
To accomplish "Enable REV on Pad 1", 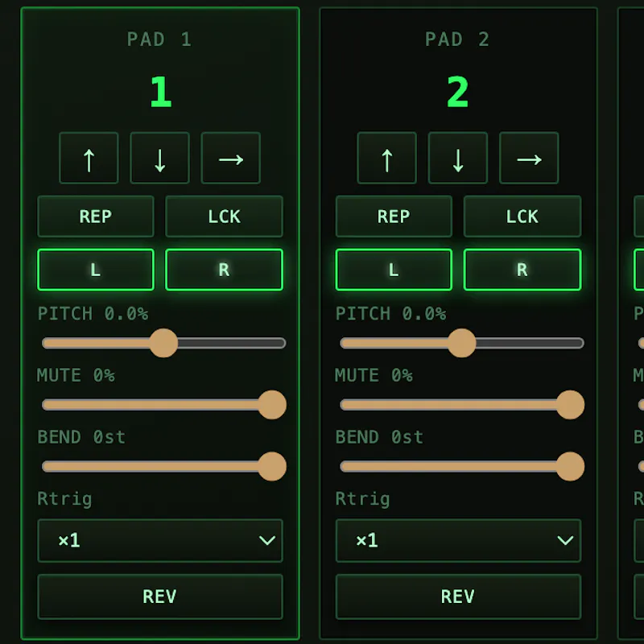I will click(160, 597).
